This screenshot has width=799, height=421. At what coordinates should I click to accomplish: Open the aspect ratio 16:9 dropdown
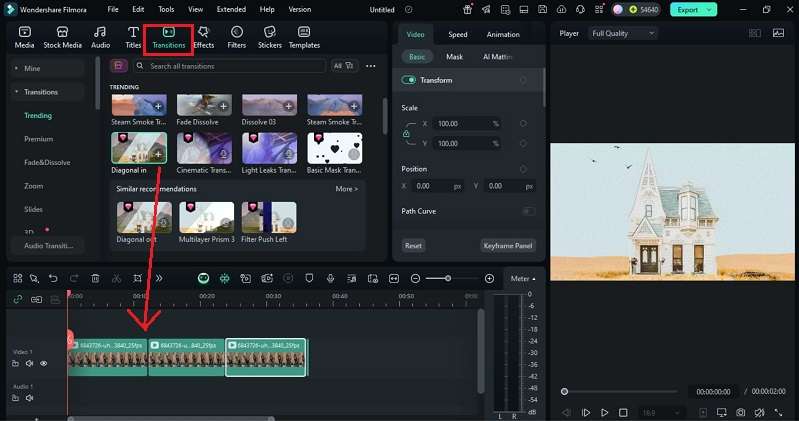661,412
